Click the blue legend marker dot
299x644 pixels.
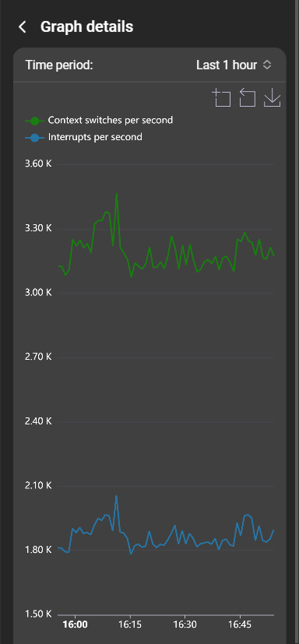click(34, 137)
